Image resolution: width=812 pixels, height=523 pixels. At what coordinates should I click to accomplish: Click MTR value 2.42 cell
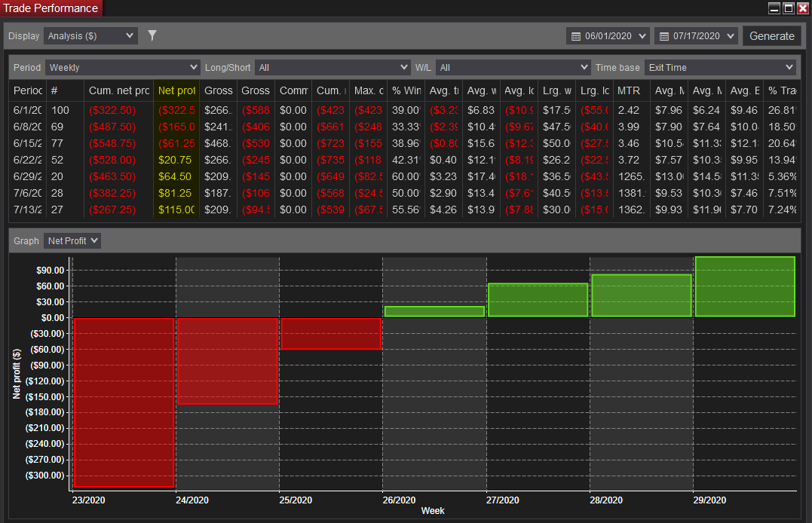(631, 110)
